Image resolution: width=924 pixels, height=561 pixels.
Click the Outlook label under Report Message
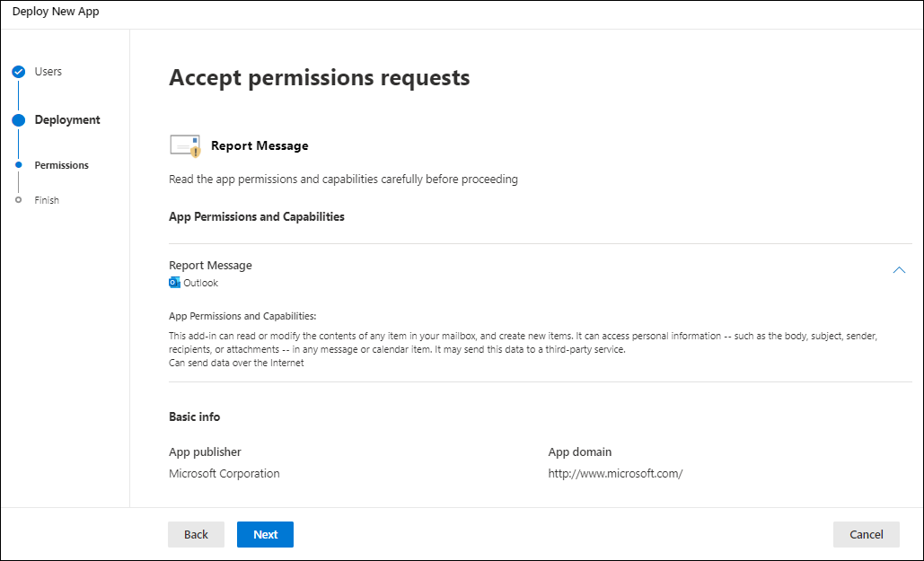coord(200,283)
